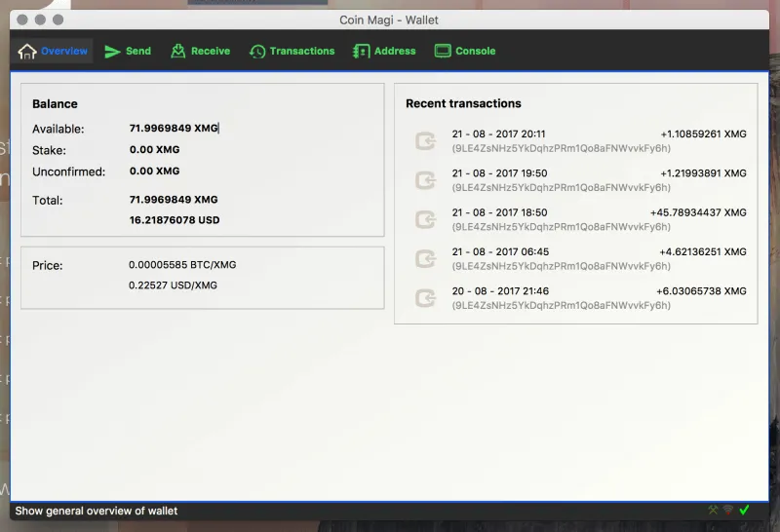Image resolution: width=780 pixels, height=532 pixels.
Task: Select the +4.62136251 XMG amount
Action: [x=703, y=251]
